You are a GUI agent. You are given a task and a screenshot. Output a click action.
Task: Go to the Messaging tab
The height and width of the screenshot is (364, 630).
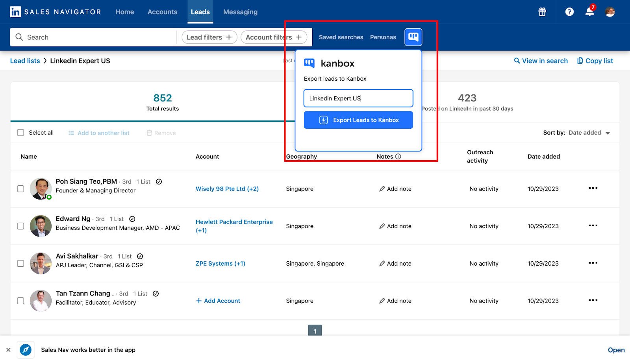point(240,12)
